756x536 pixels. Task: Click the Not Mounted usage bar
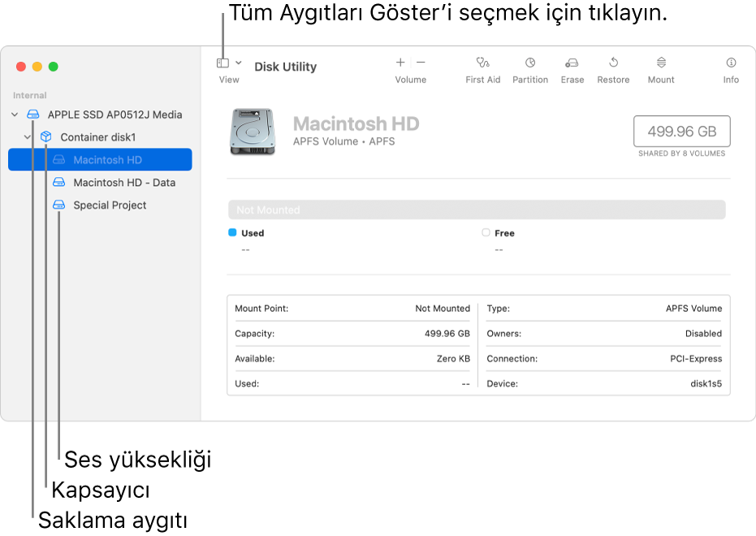(477, 210)
